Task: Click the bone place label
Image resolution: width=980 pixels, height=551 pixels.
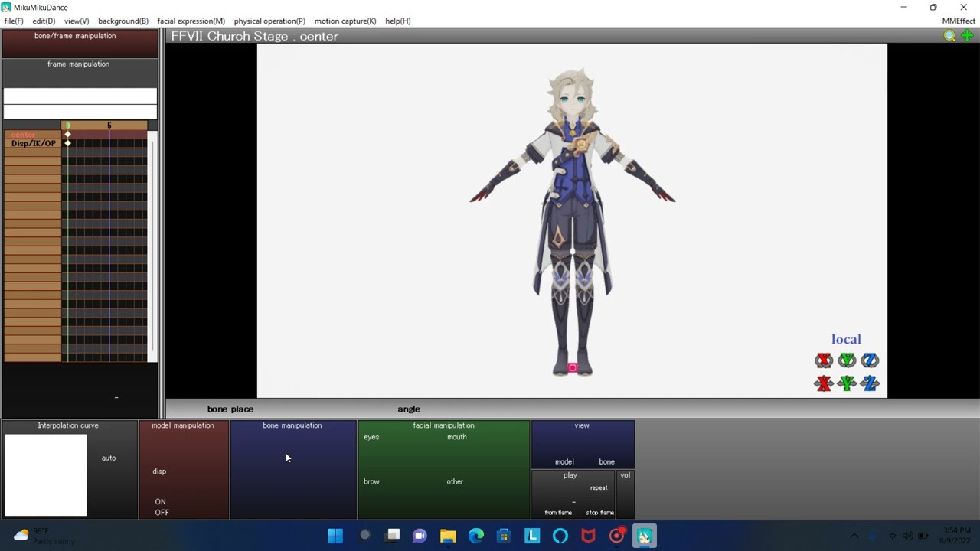Action: pyautogui.click(x=230, y=409)
